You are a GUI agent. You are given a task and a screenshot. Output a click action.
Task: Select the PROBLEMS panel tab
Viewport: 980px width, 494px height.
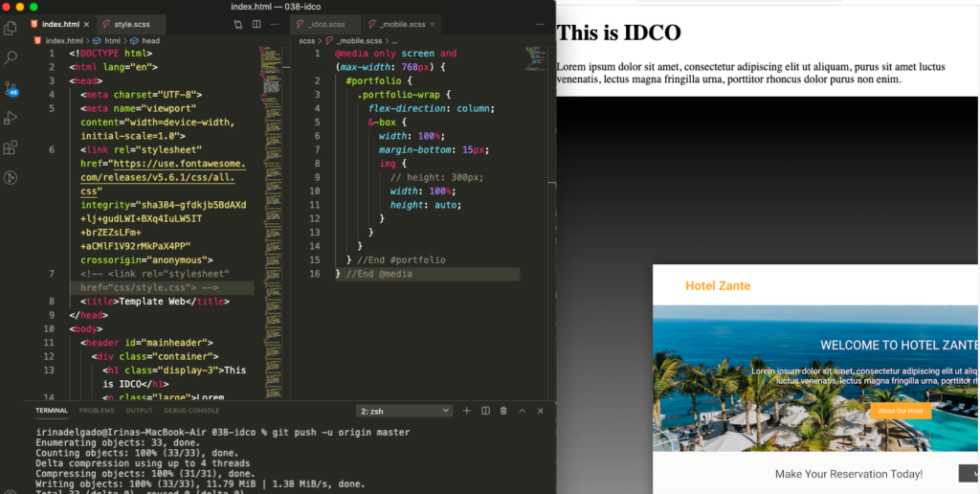pos(97,411)
